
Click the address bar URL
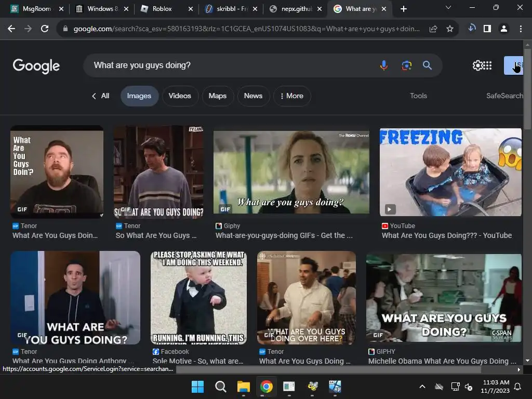tap(247, 29)
